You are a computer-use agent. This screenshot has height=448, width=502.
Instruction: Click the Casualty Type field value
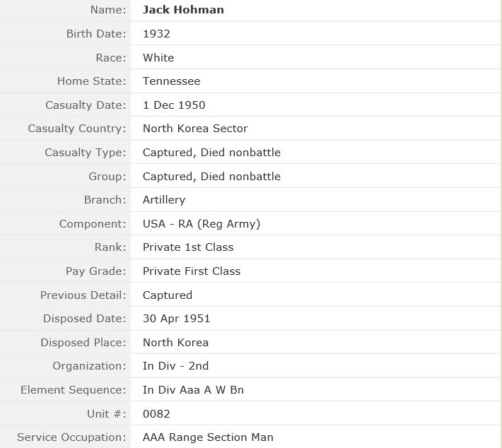[211, 153]
